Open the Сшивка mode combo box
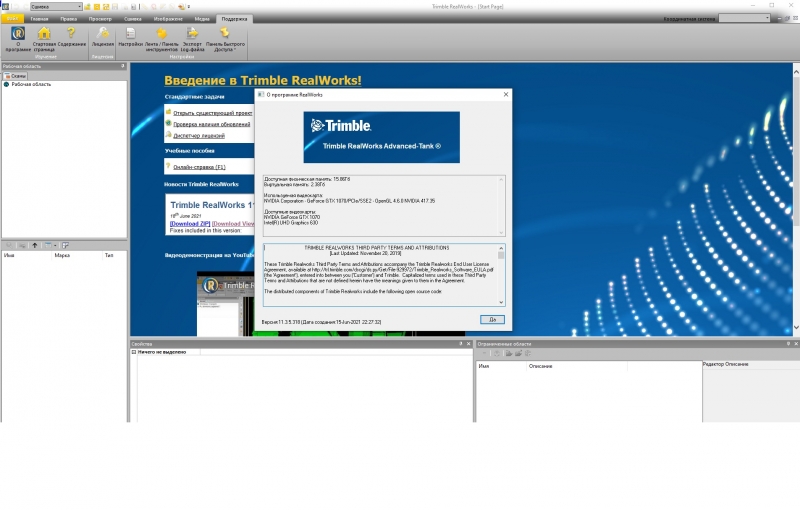 point(56,7)
